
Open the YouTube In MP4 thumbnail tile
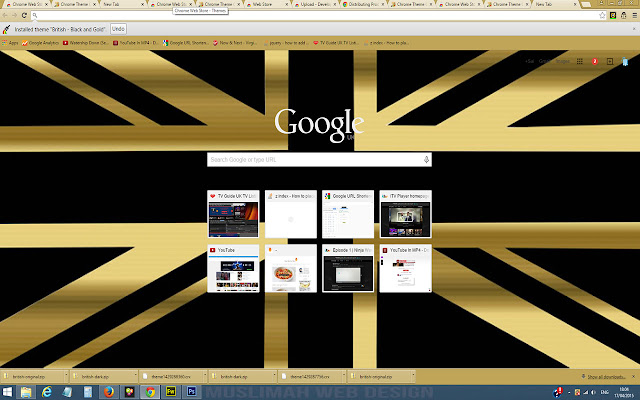click(405, 268)
